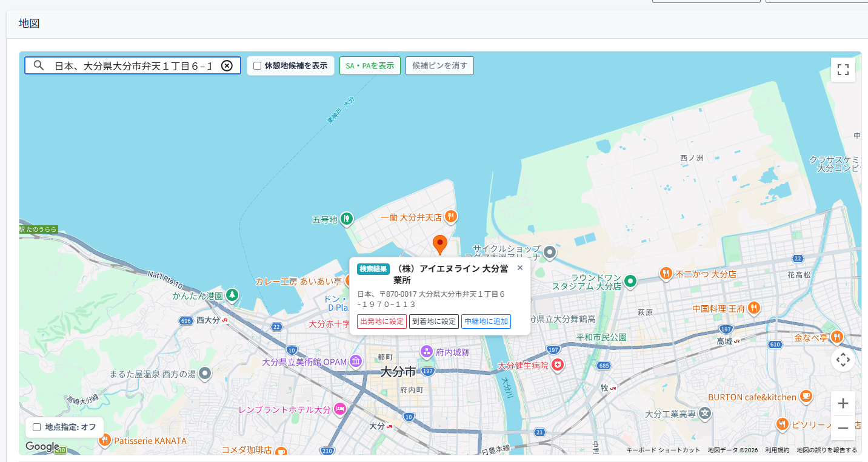868x462 pixels.
Task: Click the 候補ピンを消す button
Action: click(439, 65)
